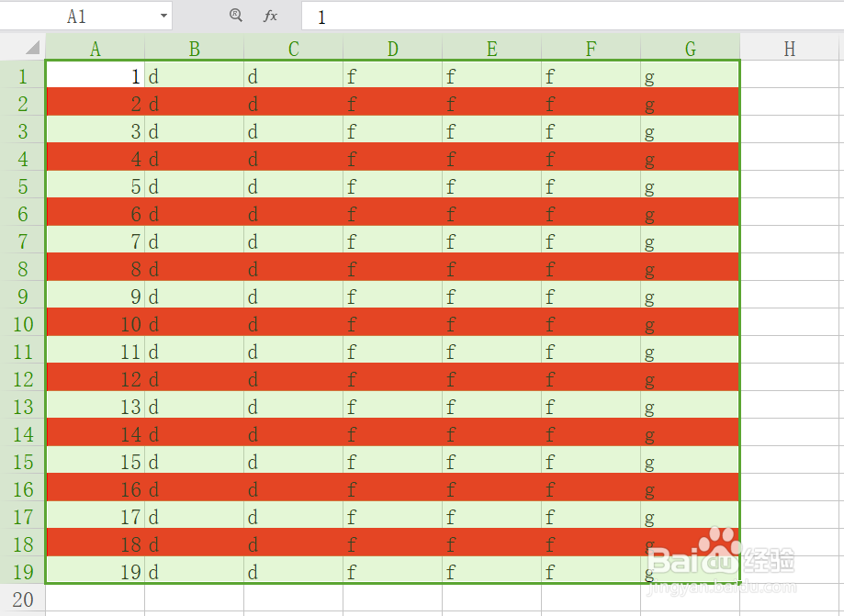The height and width of the screenshot is (616, 844).
Task: Click cell A2 containing 2
Action: pyautogui.click(x=96, y=102)
